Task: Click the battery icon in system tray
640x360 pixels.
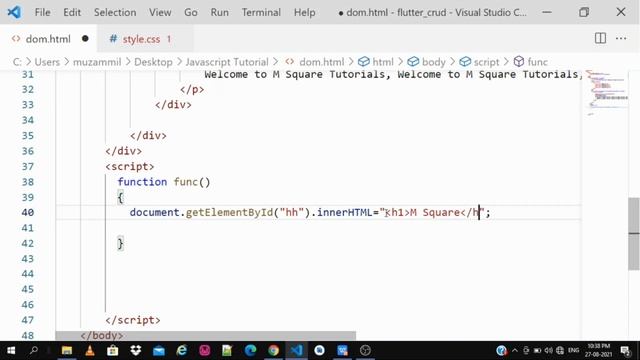Action: tap(537, 351)
